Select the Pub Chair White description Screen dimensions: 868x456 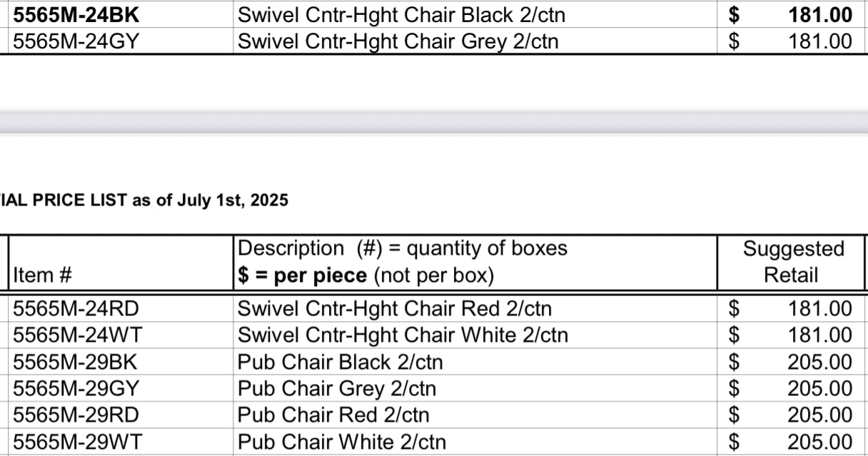(342, 442)
